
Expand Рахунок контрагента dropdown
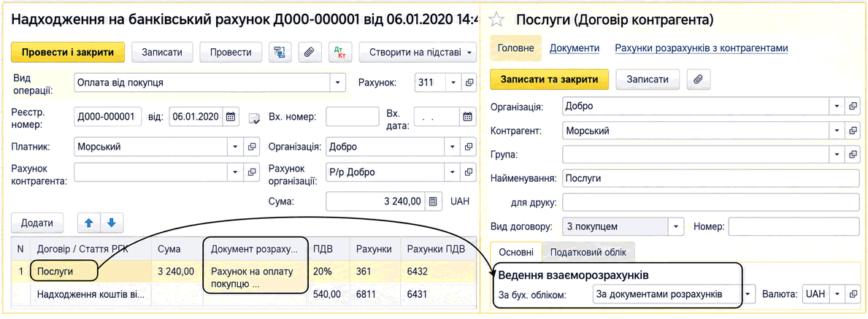[235, 172]
